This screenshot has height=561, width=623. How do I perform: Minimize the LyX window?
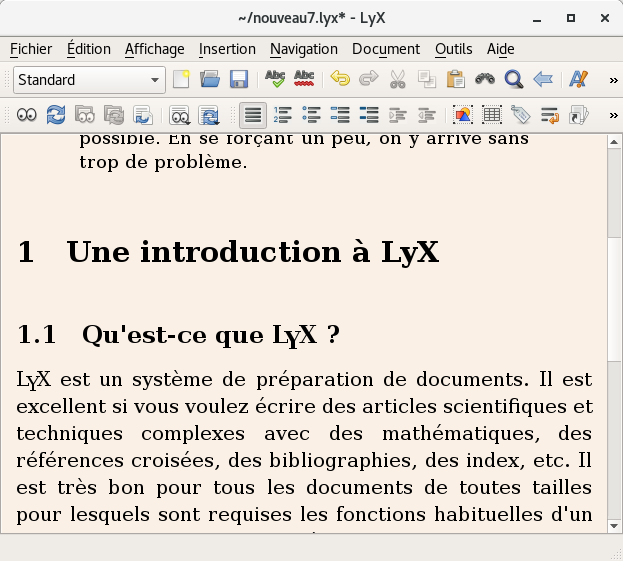(537, 19)
